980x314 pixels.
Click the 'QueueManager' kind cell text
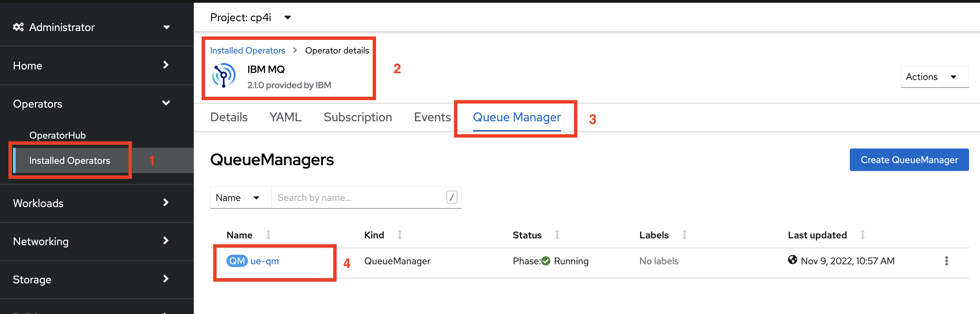[397, 261]
